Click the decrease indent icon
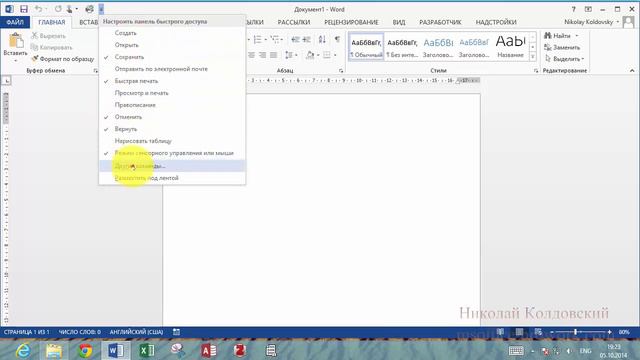Viewport: 640px width, 360px height. coord(295,39)
